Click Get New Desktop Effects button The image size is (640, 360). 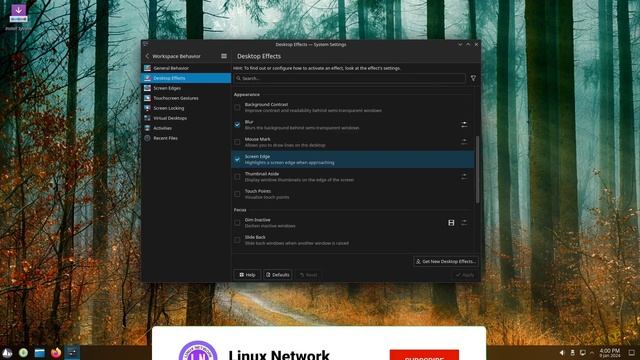[x=446, y=262]
